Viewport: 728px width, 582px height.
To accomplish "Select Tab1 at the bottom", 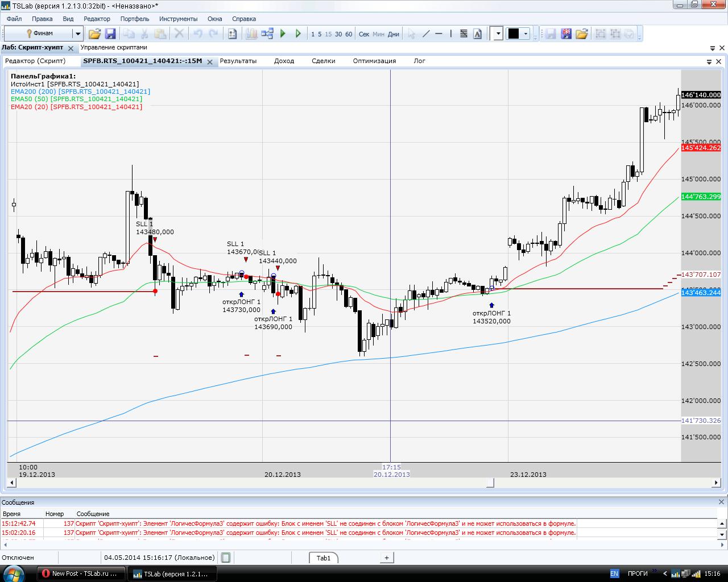I will click(324, 558).
